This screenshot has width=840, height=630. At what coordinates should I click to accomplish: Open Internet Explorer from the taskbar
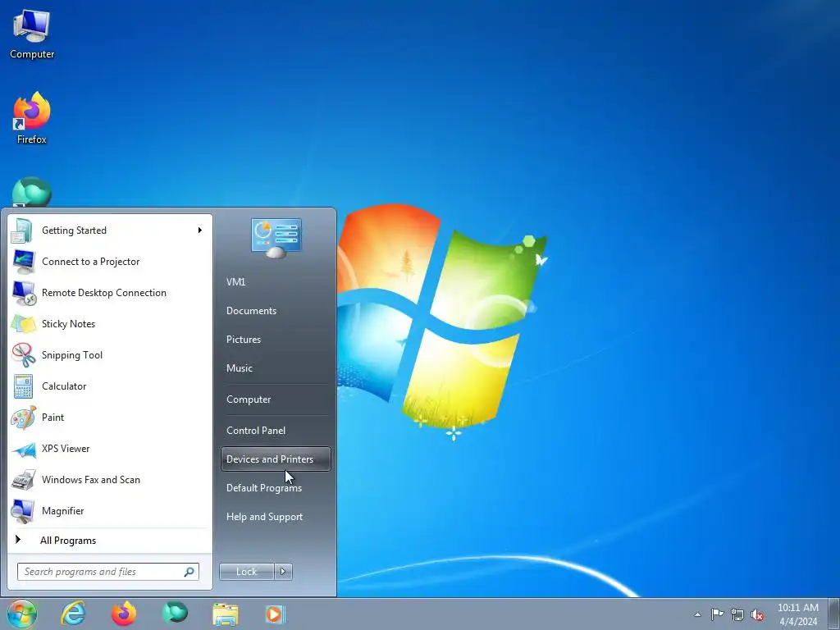(73, 614)
